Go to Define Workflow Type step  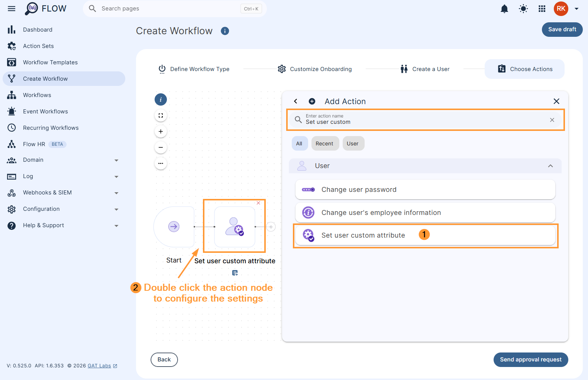[x=194, y=69]
